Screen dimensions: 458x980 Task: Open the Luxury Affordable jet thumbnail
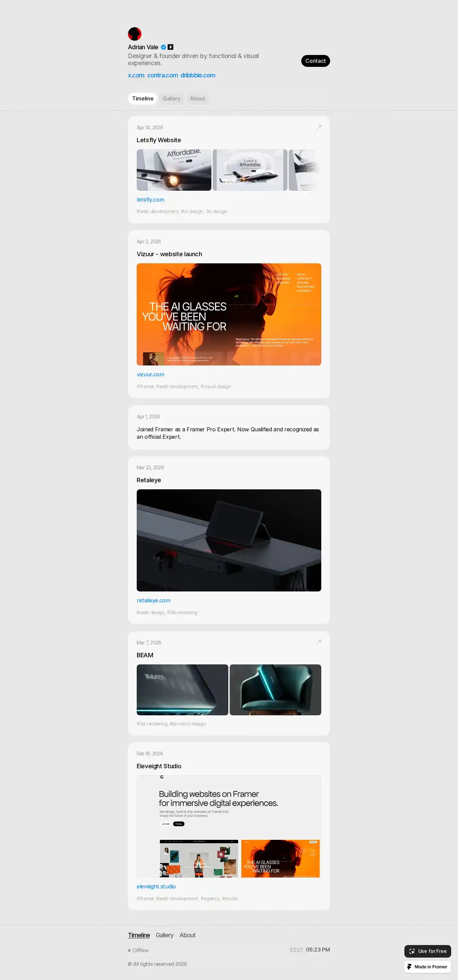250,170
